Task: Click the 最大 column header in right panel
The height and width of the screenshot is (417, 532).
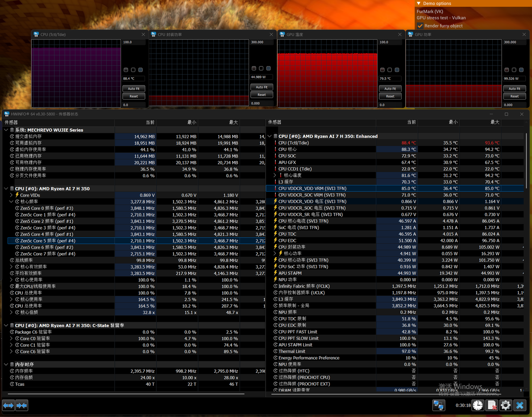Action: coord(480,122)
